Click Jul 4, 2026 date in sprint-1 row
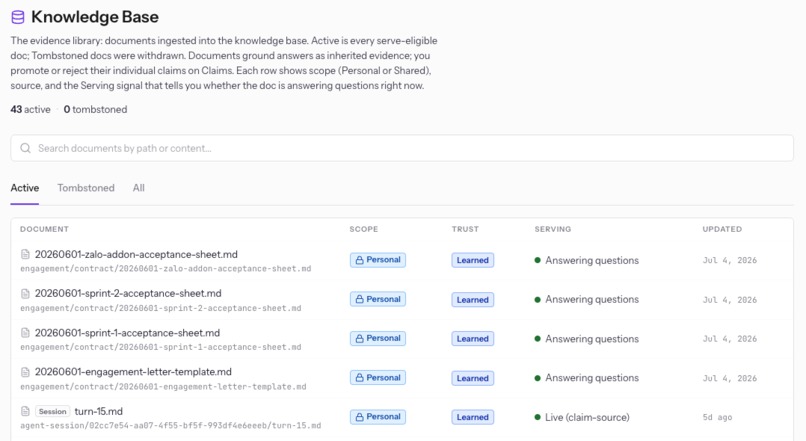 pyautogui.click(x=729, y=339)
